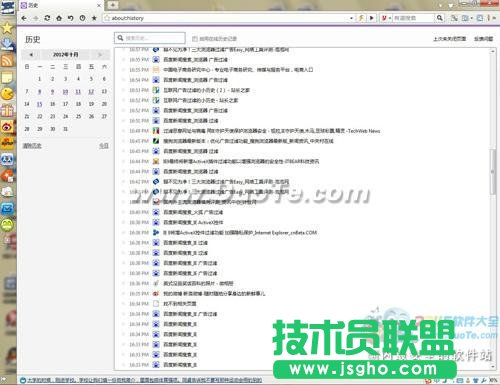Click the scrollbar down arrow of history list
This screenshot has width=500, height=385.
(x=493, y=367)
